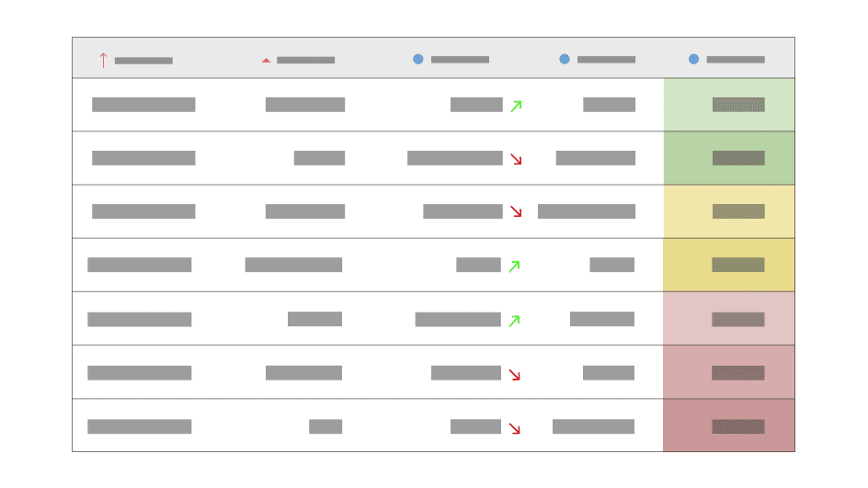Click blue circle in third column header
Image resolution: width=868 pixels, height=488 pixels.
[x=418, y=59]
